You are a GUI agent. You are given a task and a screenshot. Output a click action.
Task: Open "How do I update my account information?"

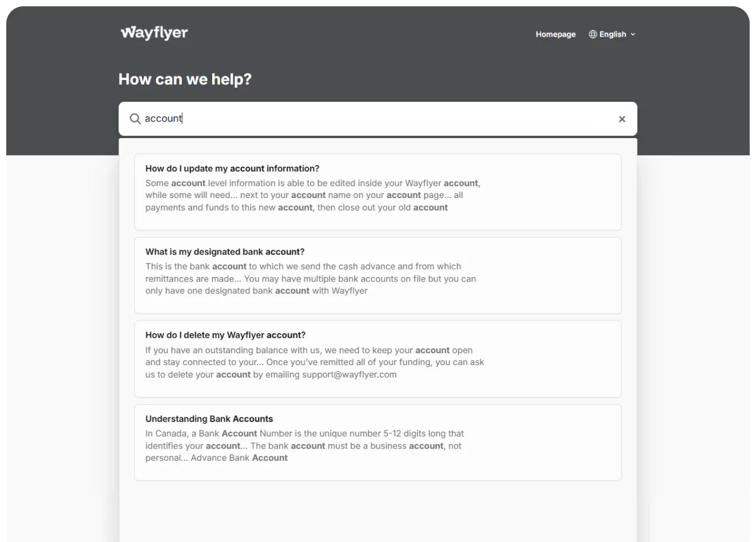[x=232, y=168]
